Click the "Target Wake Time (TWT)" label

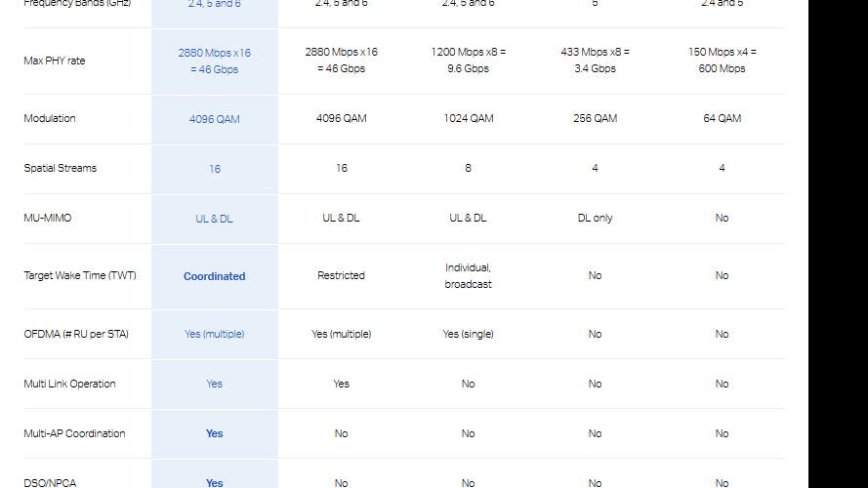tap(80, 276)
